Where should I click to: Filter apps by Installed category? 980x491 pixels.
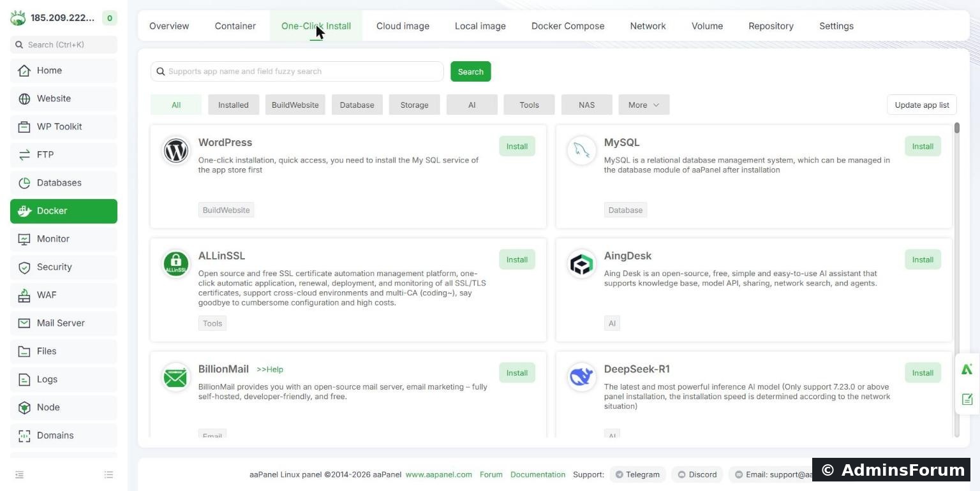pyautogui.click(x=234, y=105)
